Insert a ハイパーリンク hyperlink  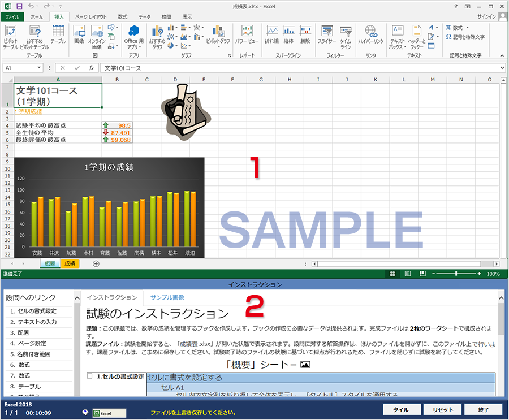370,34
